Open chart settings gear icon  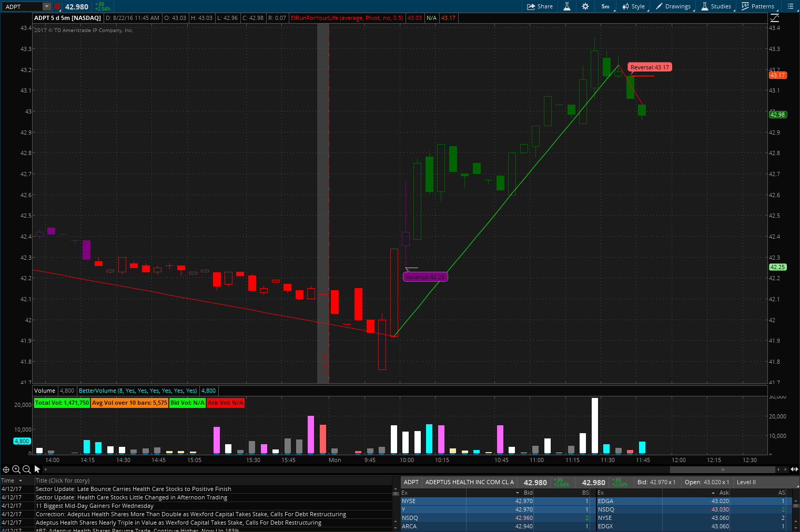(x=585, y=6)
